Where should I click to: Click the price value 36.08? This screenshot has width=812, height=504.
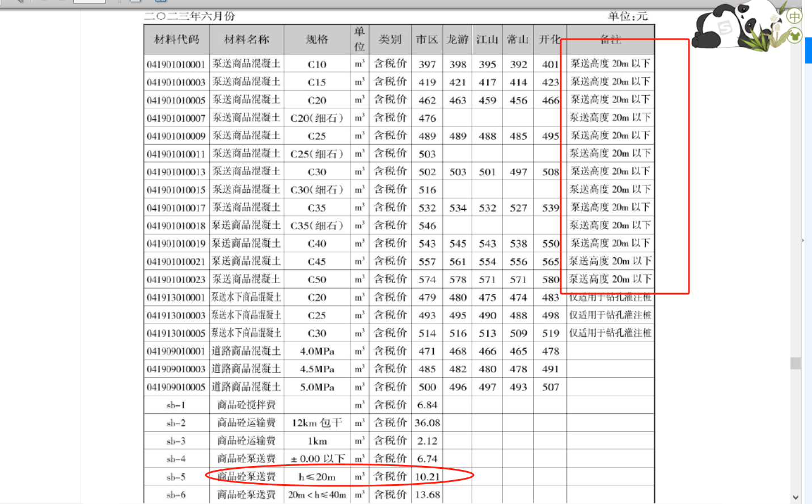pos(427,423)
